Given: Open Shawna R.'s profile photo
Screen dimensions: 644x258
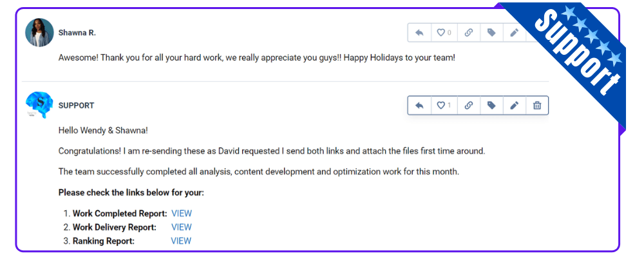Looking at the screenshot, I should click(x=39, y=32).
